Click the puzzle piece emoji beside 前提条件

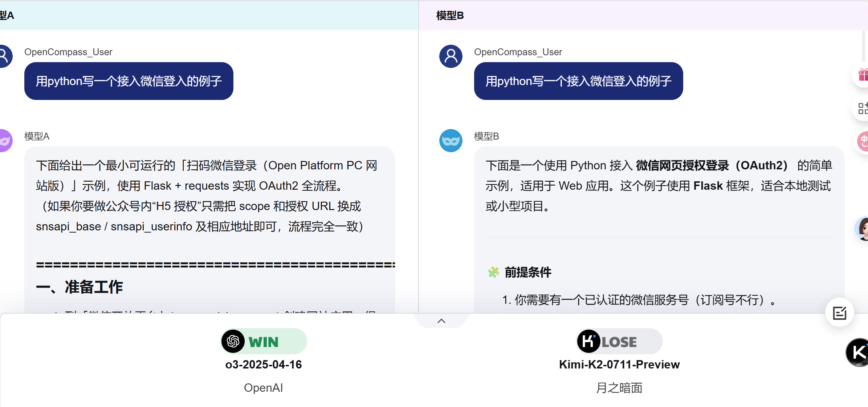493,272
